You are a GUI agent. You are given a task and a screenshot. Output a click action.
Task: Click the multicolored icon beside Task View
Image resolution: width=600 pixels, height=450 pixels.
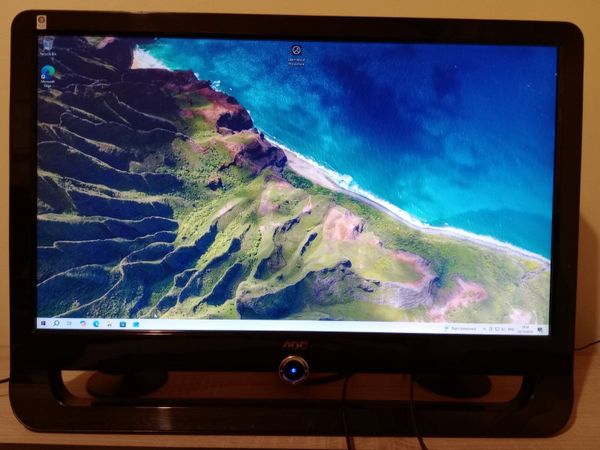83,323
